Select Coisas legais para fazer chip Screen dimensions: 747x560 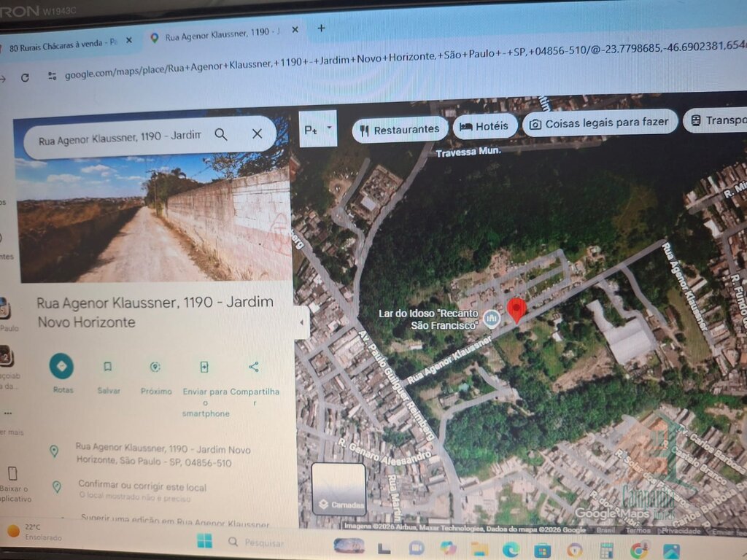click(600, 123)
